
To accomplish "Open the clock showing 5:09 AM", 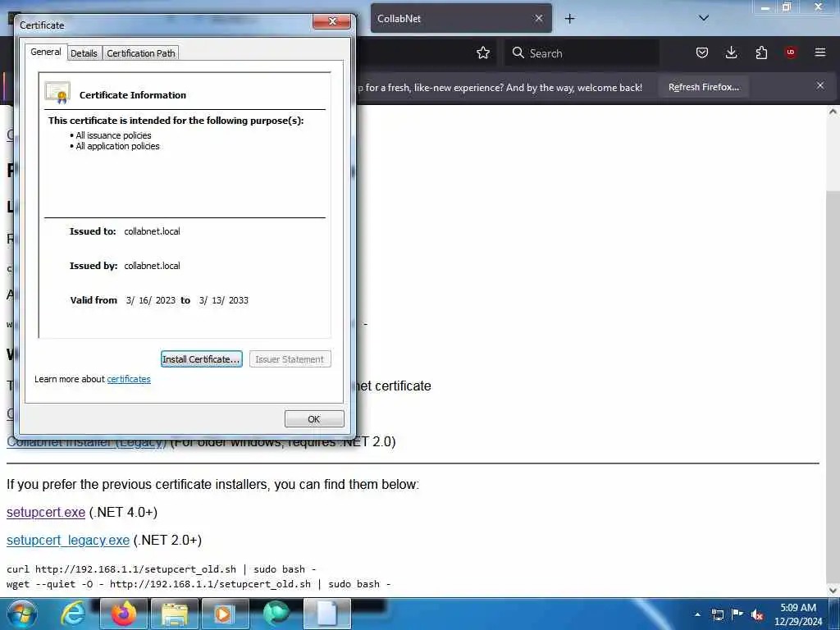I will [798, 614].
